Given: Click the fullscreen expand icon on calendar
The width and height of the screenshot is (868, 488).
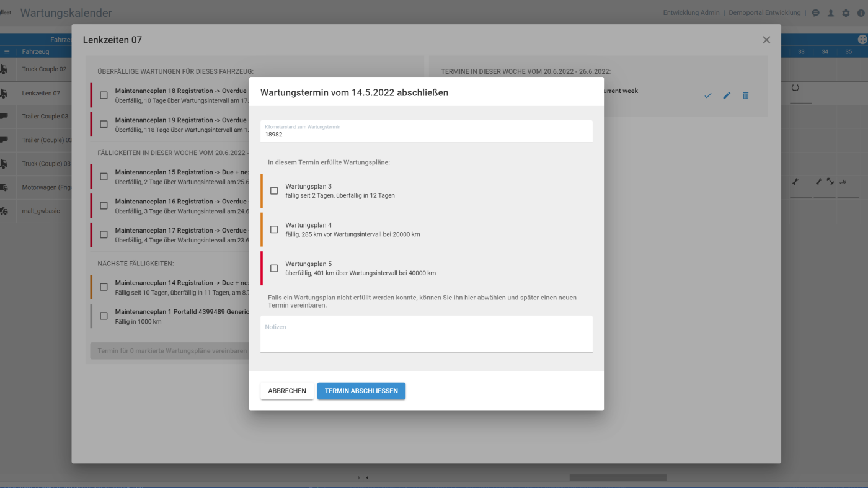Looking at the screenshot, I should (x=862, y=39).
